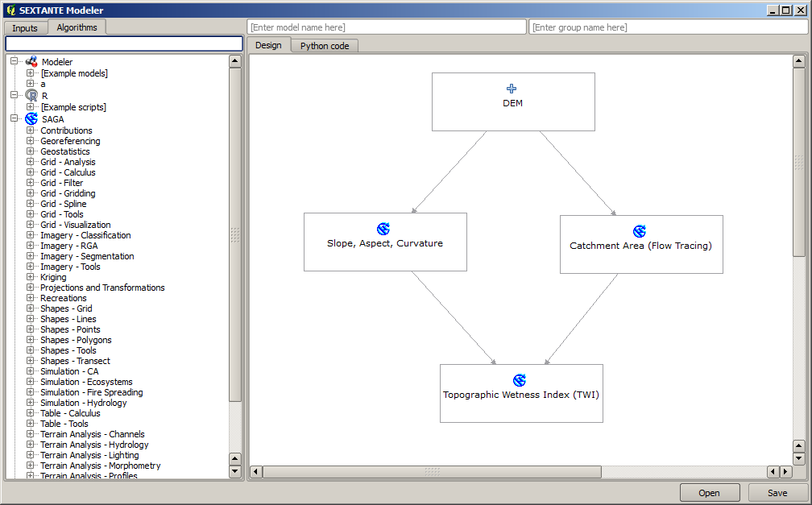The image size is (812, 505).
Task: Click SAGA icon on Topographic Wetness Index node
Action: tap(520, 380)
